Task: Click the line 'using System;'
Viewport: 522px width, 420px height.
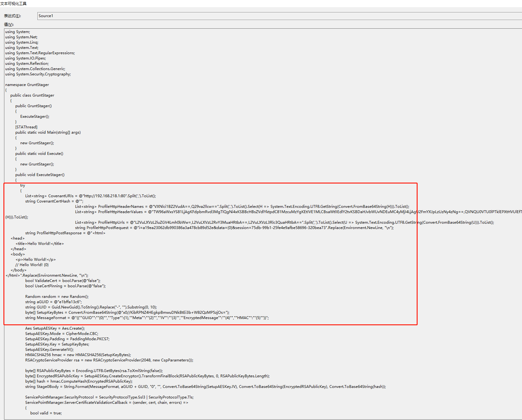Action: click(18, 32)
